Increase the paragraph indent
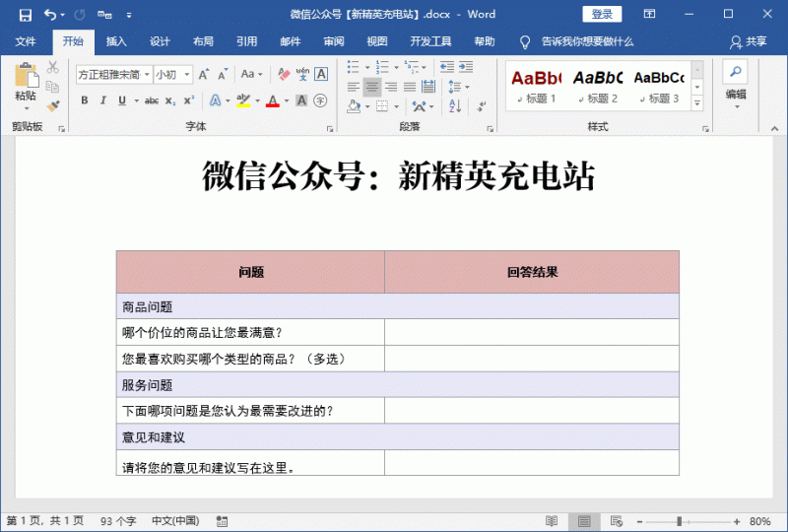The image size is (788, 532). [x=466, y=67]
